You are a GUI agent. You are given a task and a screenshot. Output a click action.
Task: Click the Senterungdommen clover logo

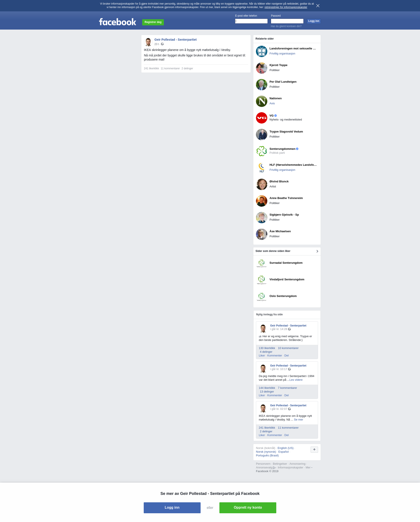pyautogui.click(x=261, y=151)
